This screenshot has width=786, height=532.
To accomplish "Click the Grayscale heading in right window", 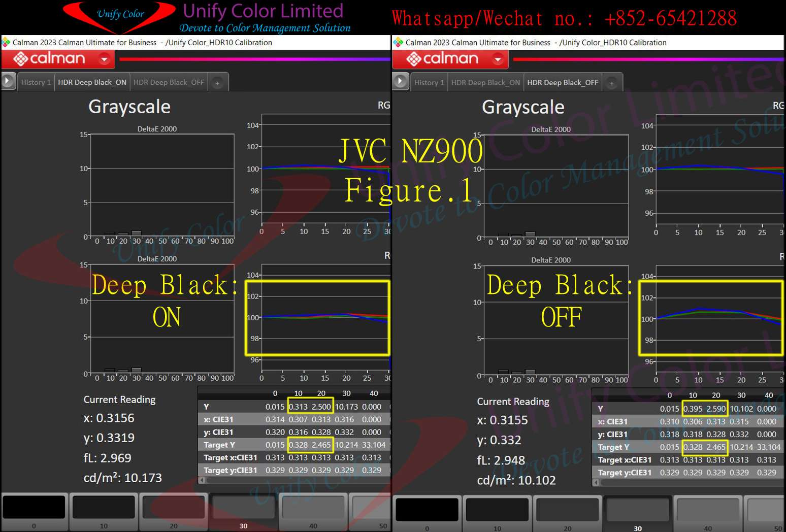I will point(523,107).
